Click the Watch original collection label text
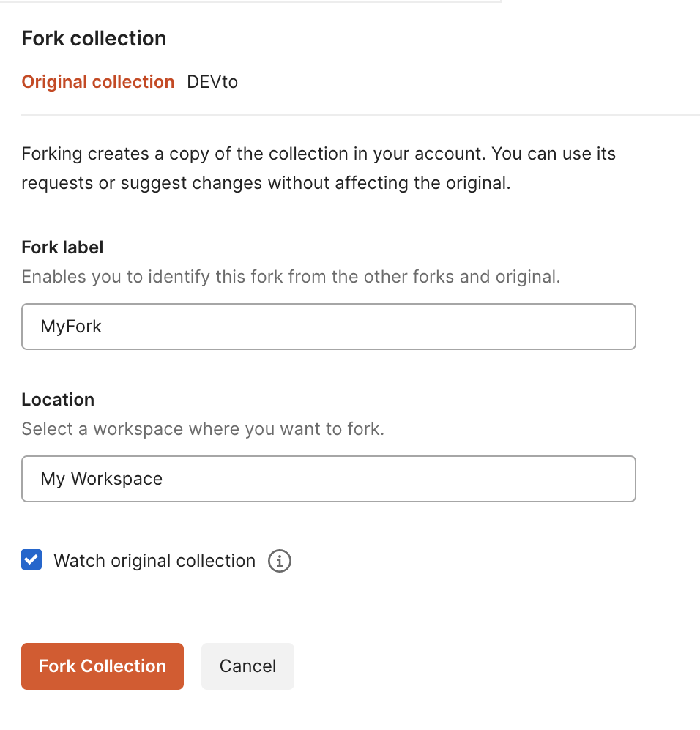700x730 pixels. point(154,561)
